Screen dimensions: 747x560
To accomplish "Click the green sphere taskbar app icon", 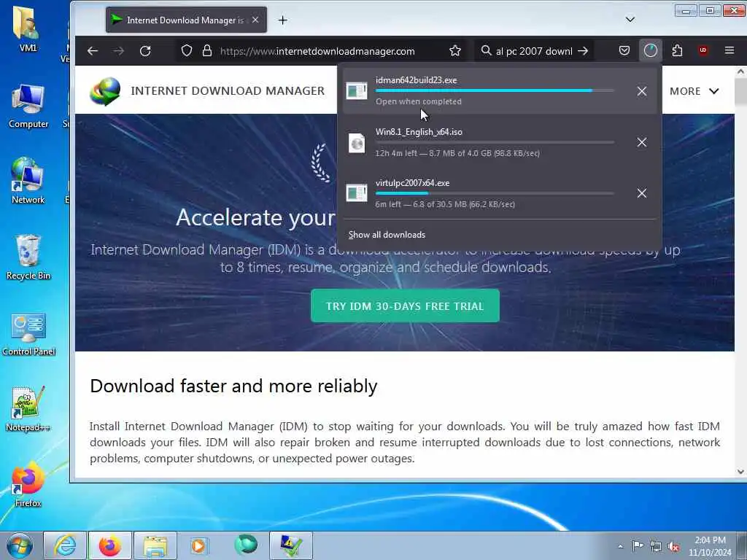I will tap(246, 545).
